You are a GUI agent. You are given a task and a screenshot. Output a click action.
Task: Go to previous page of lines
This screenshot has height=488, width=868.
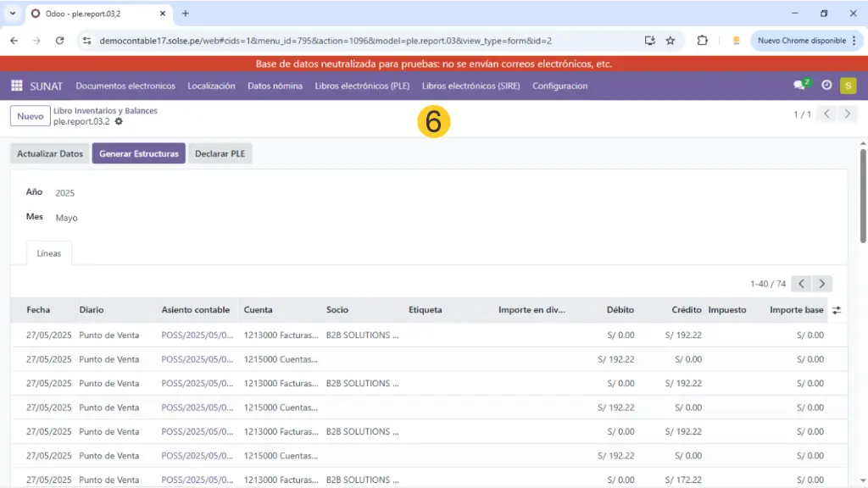click(x=801, y=284)
